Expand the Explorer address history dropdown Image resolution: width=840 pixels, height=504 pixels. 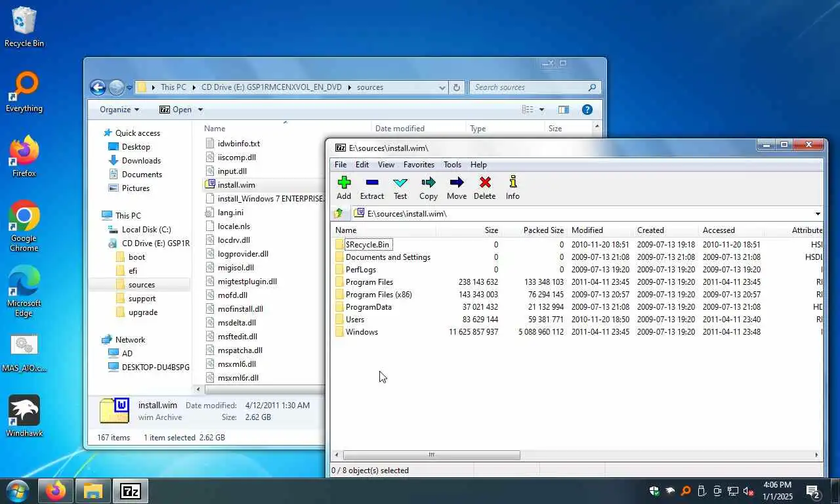442,87
